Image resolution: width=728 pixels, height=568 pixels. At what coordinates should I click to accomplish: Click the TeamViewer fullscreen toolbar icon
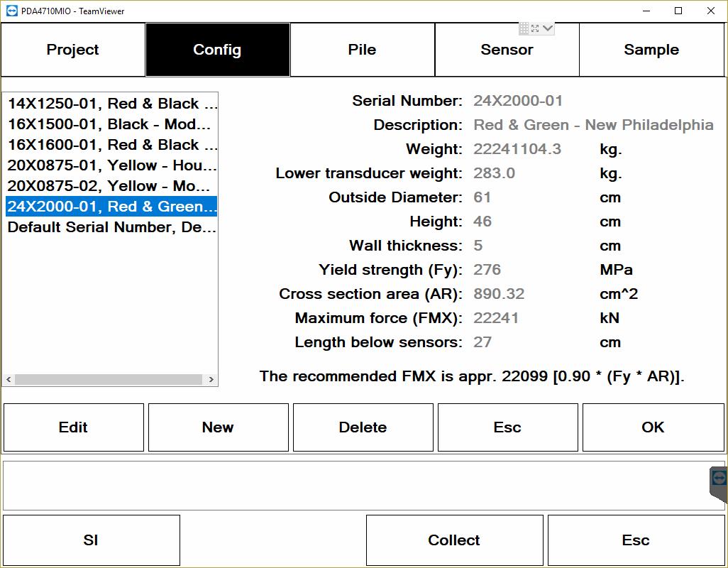click(535, 28)
